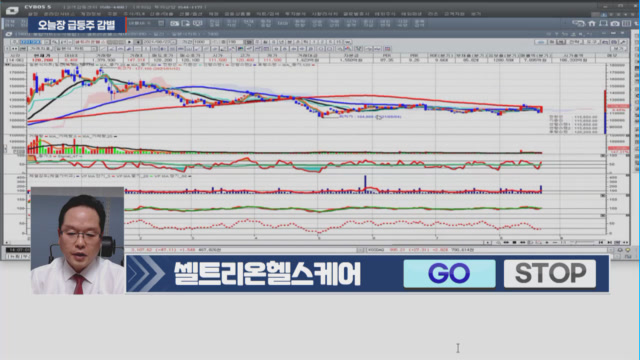The image size is (640, 360).
Task: Open the leftmost menu in CYBOS menu bar
Action: click(x=32, y=14)
